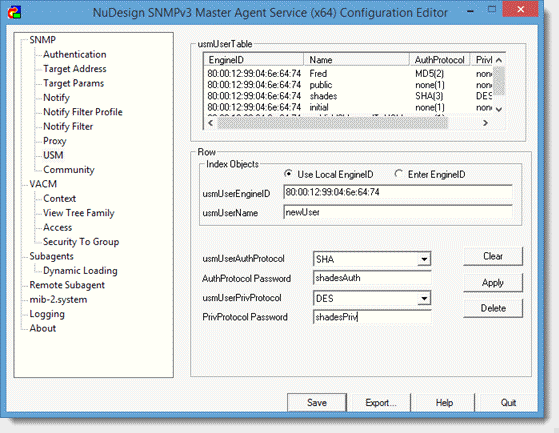Click the table's vertical scroll down arrow
The image size is (559, 433).
pos(499,109)
